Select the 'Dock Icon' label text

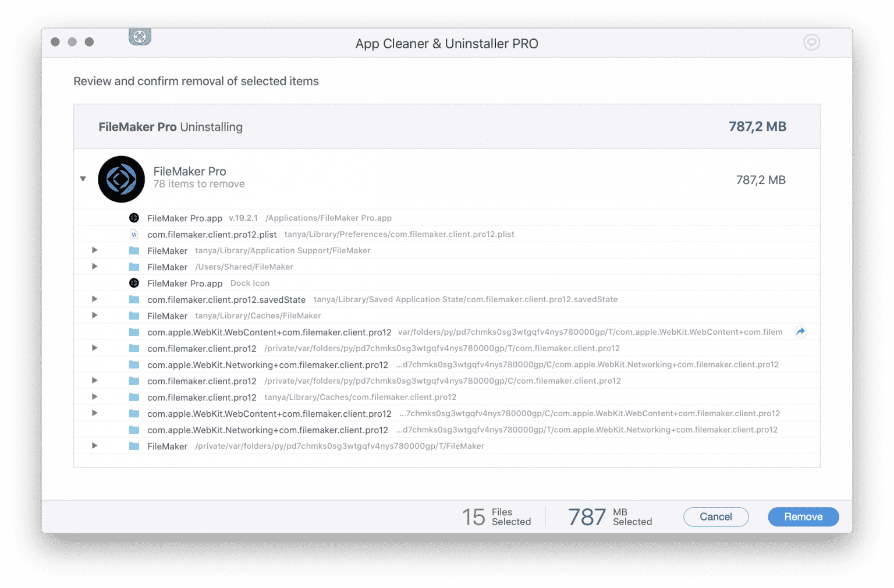(250, 283)
